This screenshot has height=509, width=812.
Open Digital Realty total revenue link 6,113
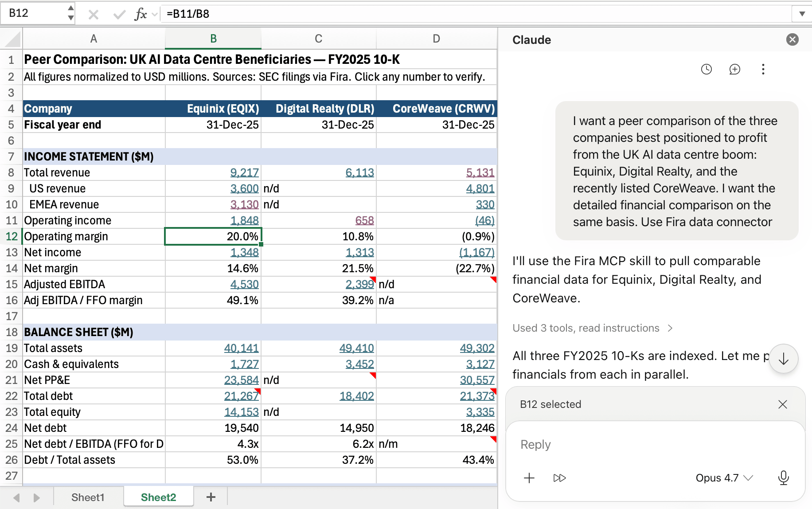tap(359, 172)
